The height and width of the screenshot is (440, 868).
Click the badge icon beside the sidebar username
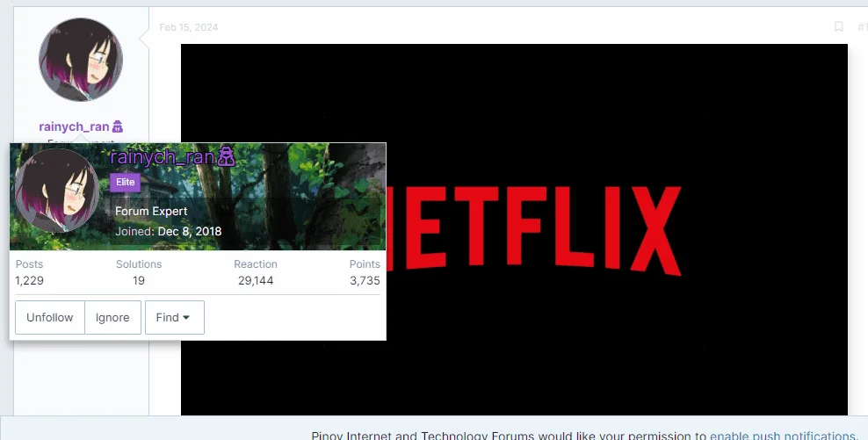[118, 126]
